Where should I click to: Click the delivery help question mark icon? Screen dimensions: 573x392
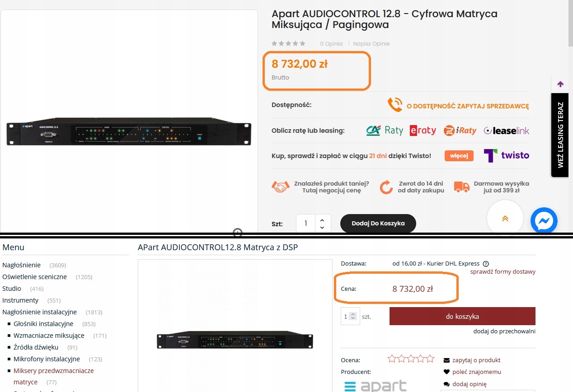486,264
